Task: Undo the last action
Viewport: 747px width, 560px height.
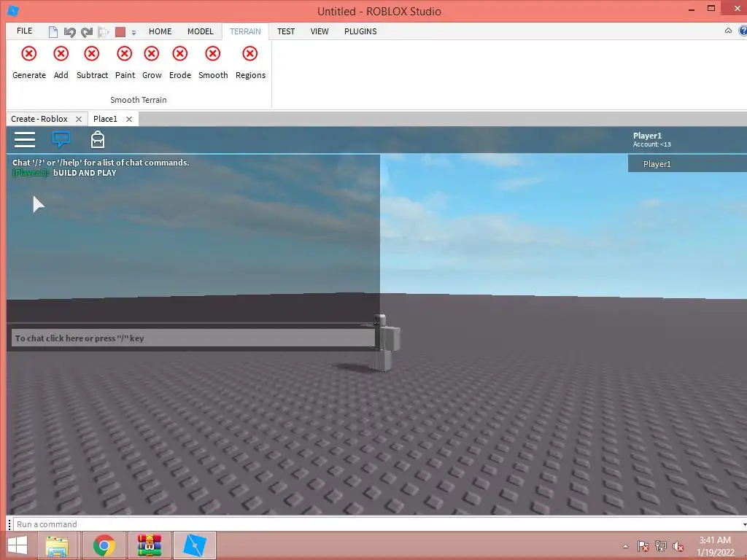Action: coord(69,32)
